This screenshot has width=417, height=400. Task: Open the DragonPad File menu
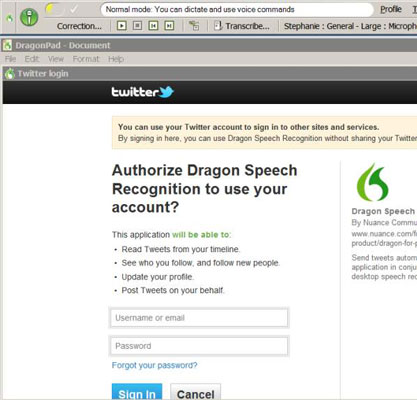(x=10, y=59)
